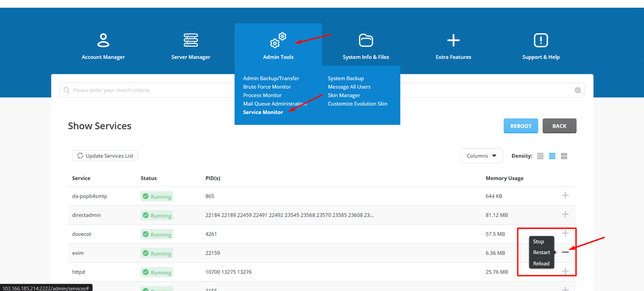644x291 pixels.
Task: Click the Extra Features plus icon
Action: point(453,40)
